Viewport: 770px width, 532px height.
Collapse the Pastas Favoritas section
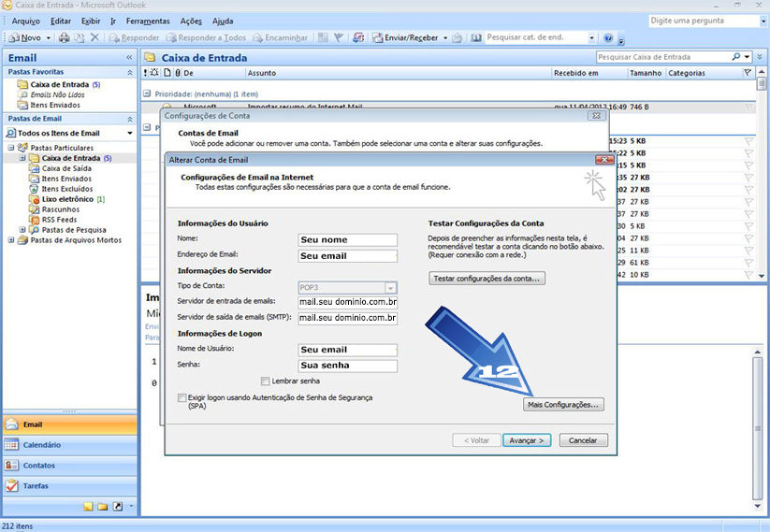click(130, 72)
